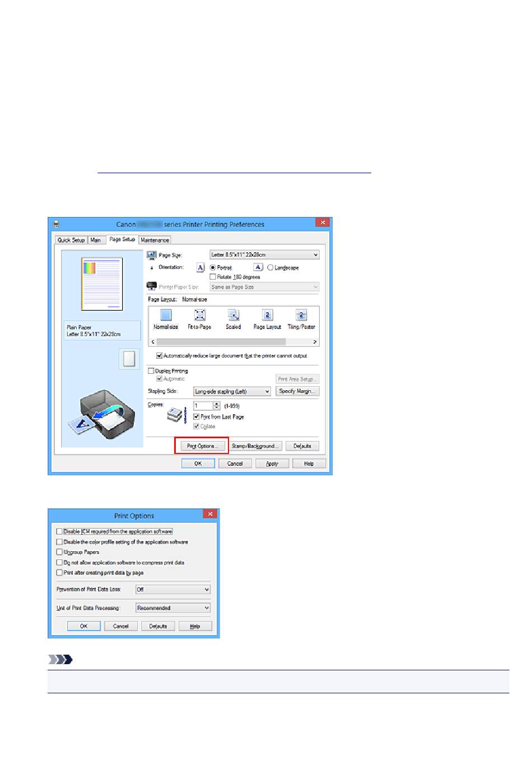
Task: Click the Page Size monitor icon
Action: pos(151,255)
